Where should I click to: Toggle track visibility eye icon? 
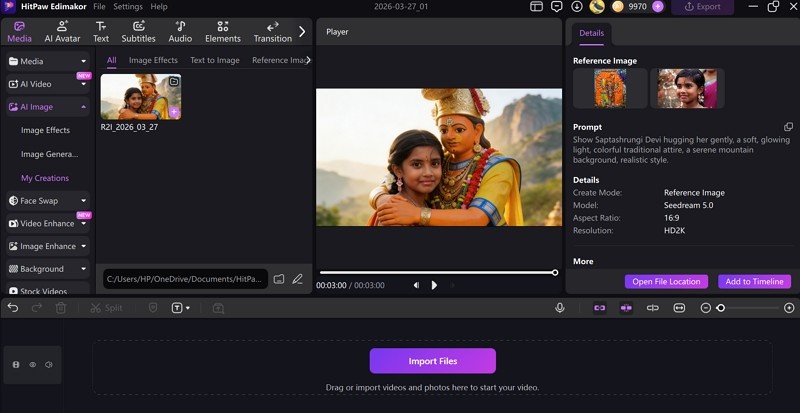(32, 365)
